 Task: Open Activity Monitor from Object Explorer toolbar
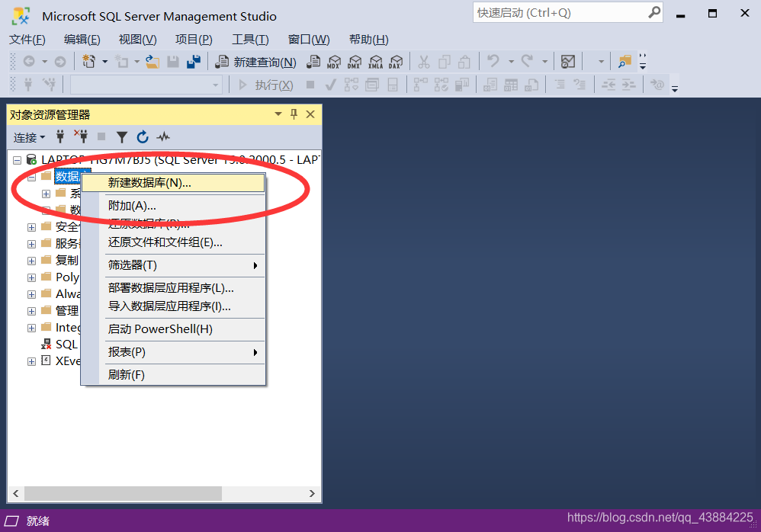point(163,137)
